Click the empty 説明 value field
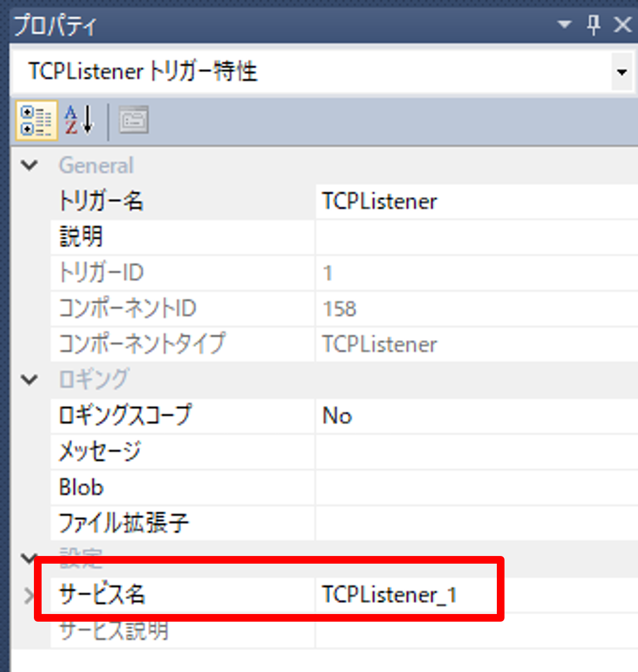The image size is (638, 672). tap(477, 237)
